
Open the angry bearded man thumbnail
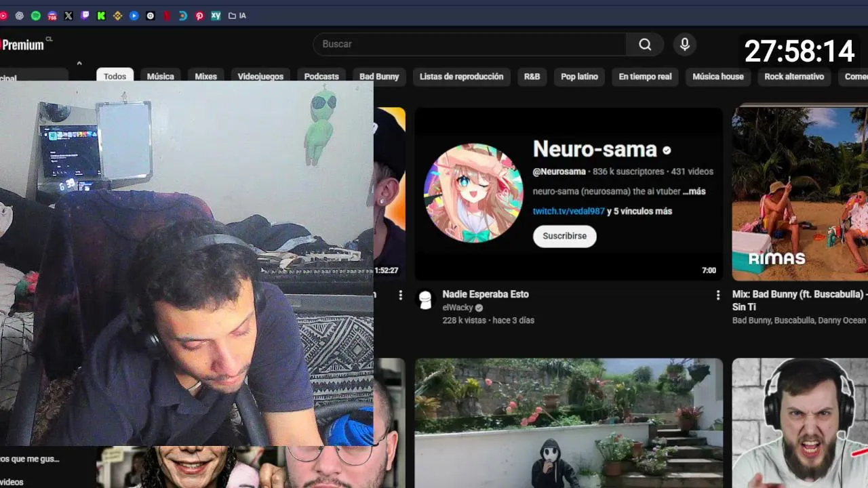(800, 424)
